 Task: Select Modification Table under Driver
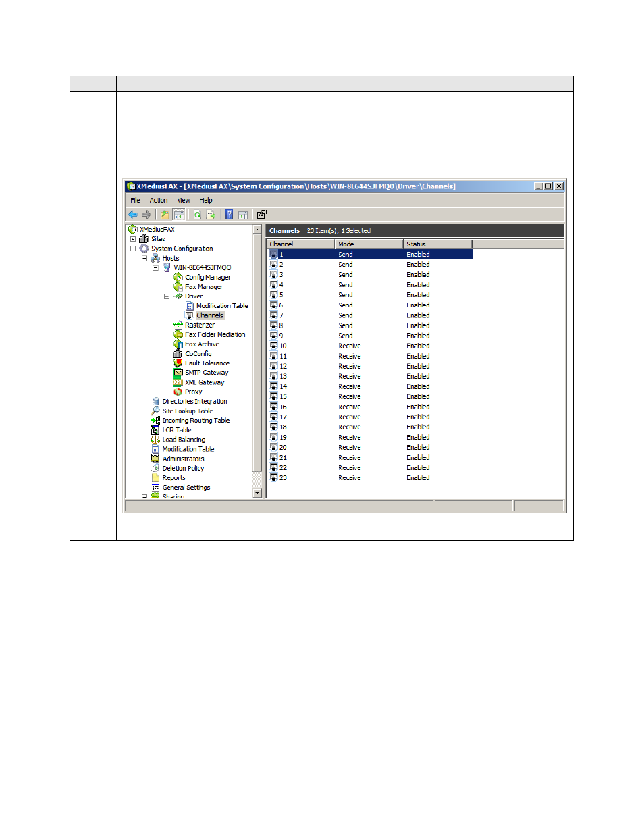(x=222, y=306)
